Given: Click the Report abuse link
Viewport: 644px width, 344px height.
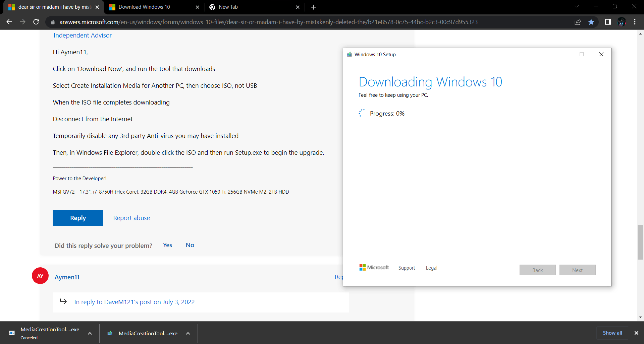Looking at the screenshot, I should (131, 218).
